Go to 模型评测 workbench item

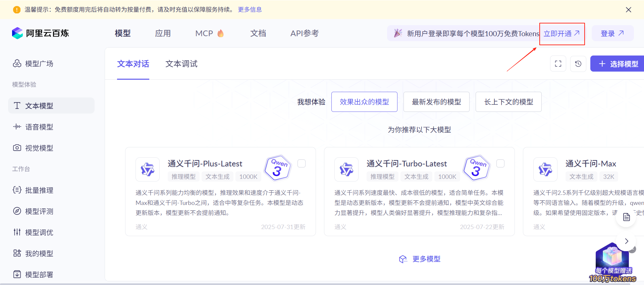point(33,211)
